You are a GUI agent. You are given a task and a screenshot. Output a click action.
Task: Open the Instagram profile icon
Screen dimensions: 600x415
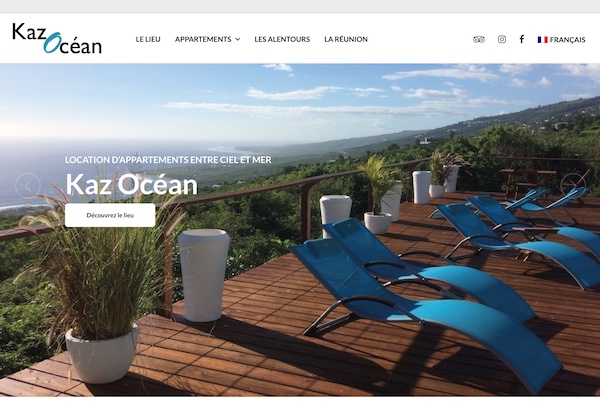[502, 39]
